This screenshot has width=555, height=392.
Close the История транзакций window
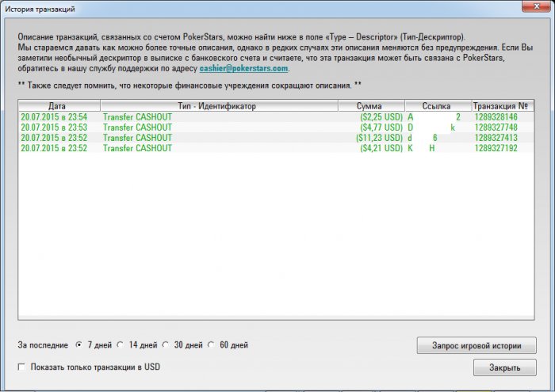537,6
